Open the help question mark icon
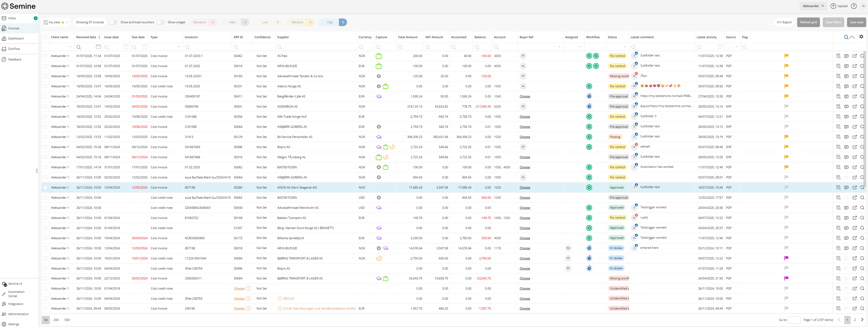Screen dimensions: 868x327 (x=854, y=6)
